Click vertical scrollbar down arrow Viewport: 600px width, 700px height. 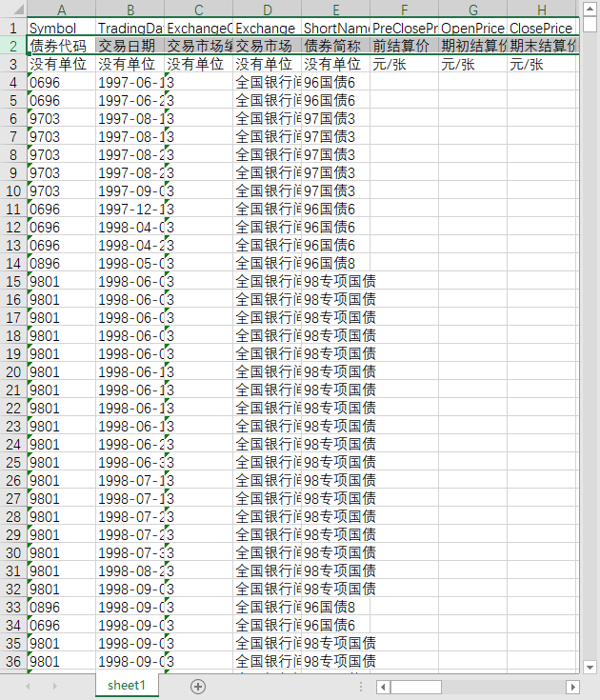click(590, 668)
